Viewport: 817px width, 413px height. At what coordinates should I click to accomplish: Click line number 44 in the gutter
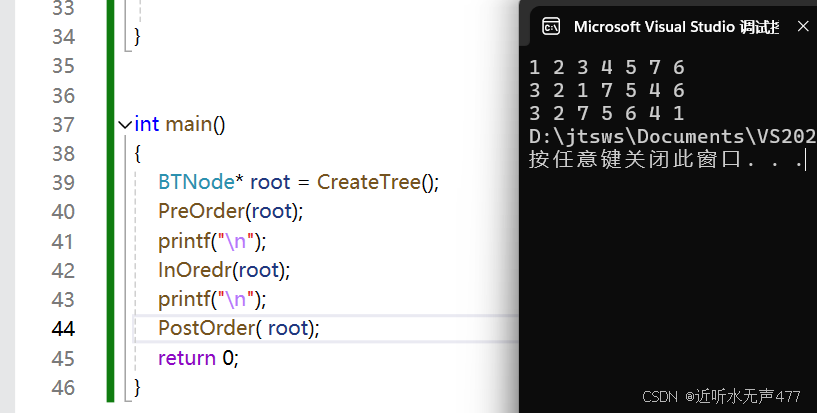pyautogui.click(x=63, y=329)
